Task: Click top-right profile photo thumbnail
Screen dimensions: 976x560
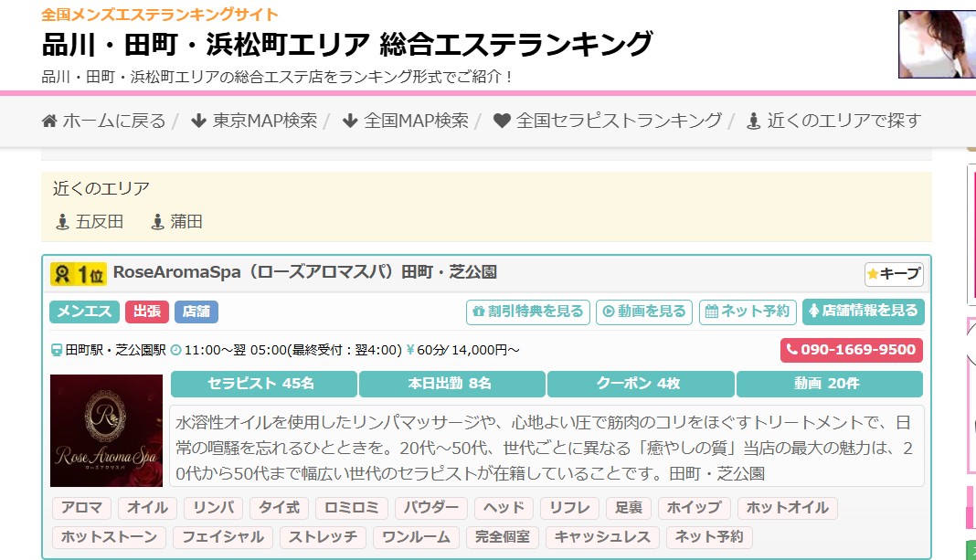Action: point(937,44)
